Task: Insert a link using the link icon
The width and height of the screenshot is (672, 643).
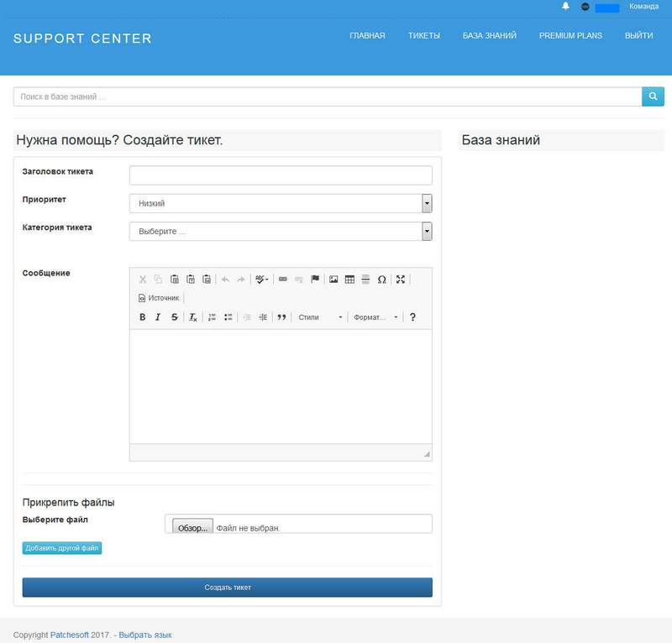Action: 283,280
